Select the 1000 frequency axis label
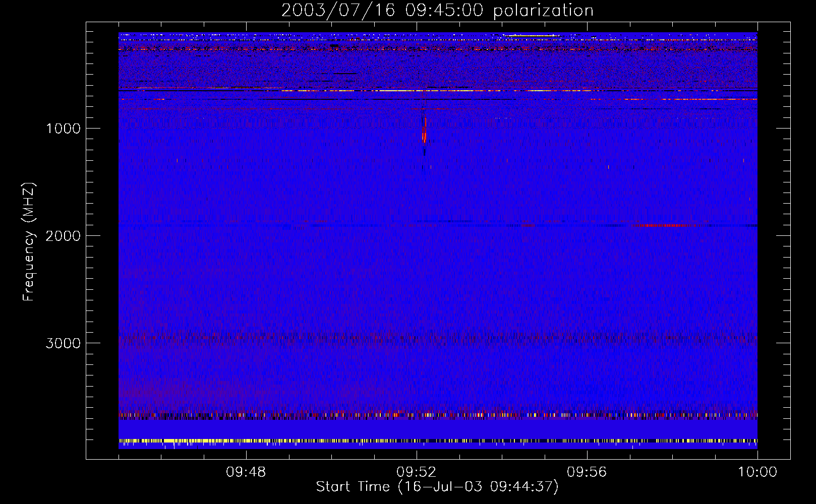The width and height of the screenshot is (816, 504). (x=64, y=129)
